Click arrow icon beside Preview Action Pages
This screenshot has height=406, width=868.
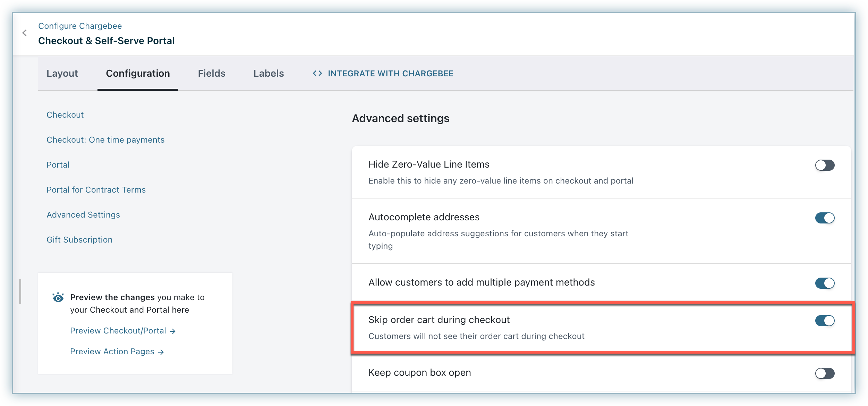pos(161,352)
